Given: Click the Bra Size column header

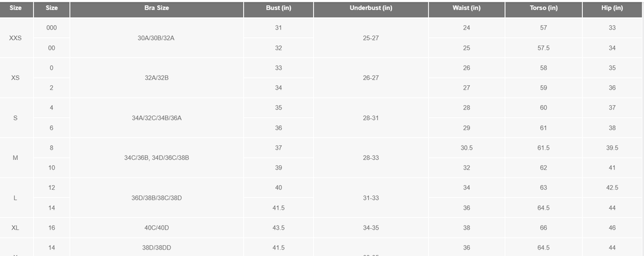Looking at the screenshot, I should [x=156, y=8].
